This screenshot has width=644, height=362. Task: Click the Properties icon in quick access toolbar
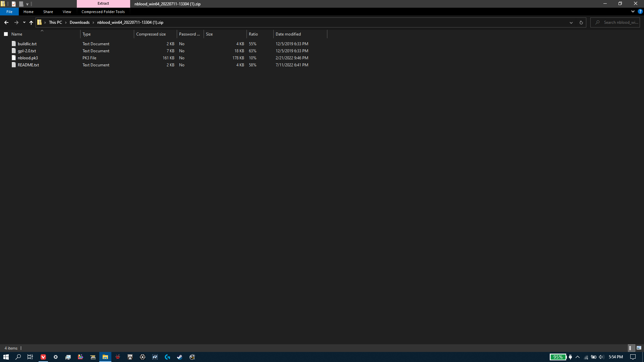click(x=13, y=4)
